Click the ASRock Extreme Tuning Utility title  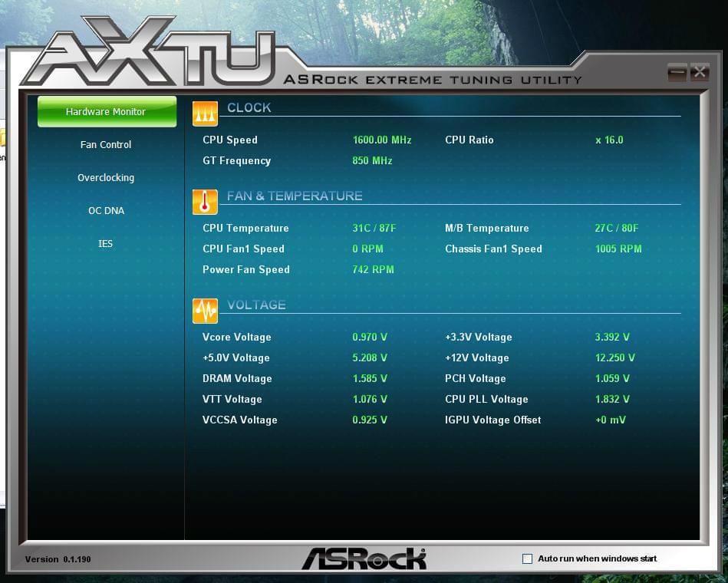[x=432, y=80]
